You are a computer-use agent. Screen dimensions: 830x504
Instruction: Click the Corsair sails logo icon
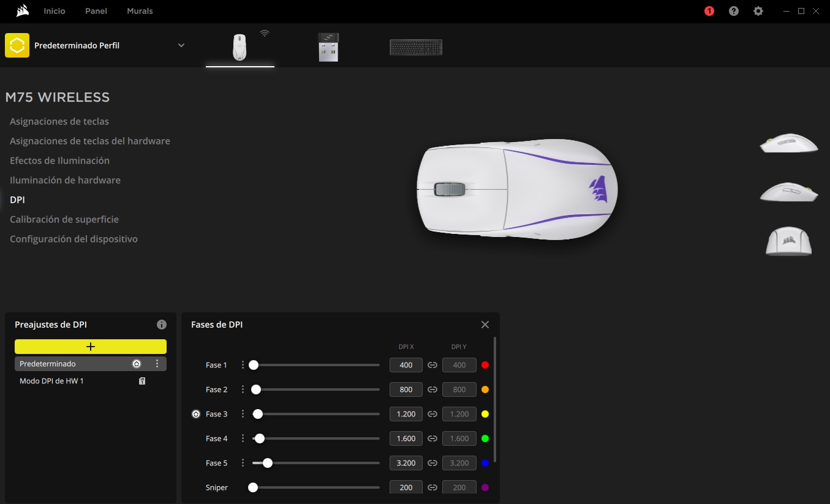[x=22, y=11]
